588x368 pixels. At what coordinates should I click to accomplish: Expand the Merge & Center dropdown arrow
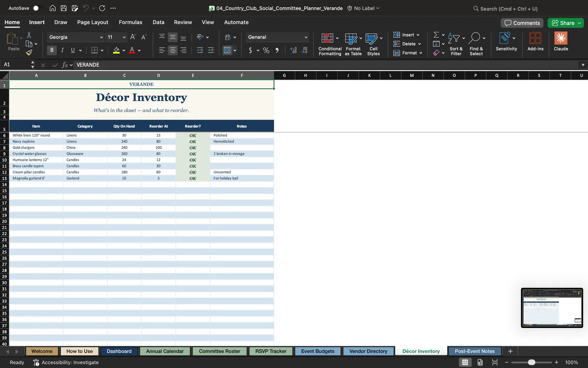pos(234,50)
